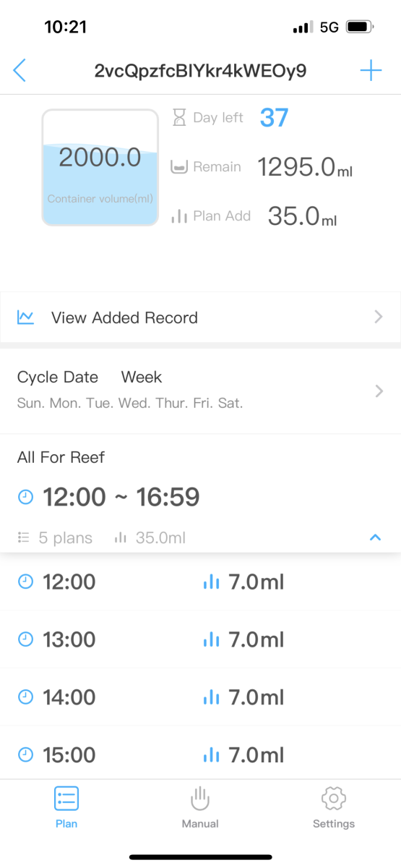Switch to the Manual tab

(200, 807)
